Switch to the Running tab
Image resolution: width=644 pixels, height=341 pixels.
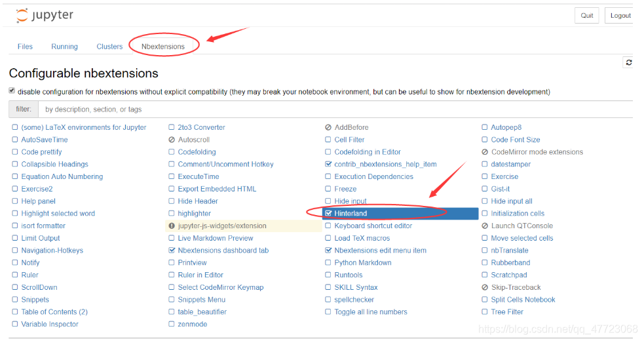tap(64, 47)
